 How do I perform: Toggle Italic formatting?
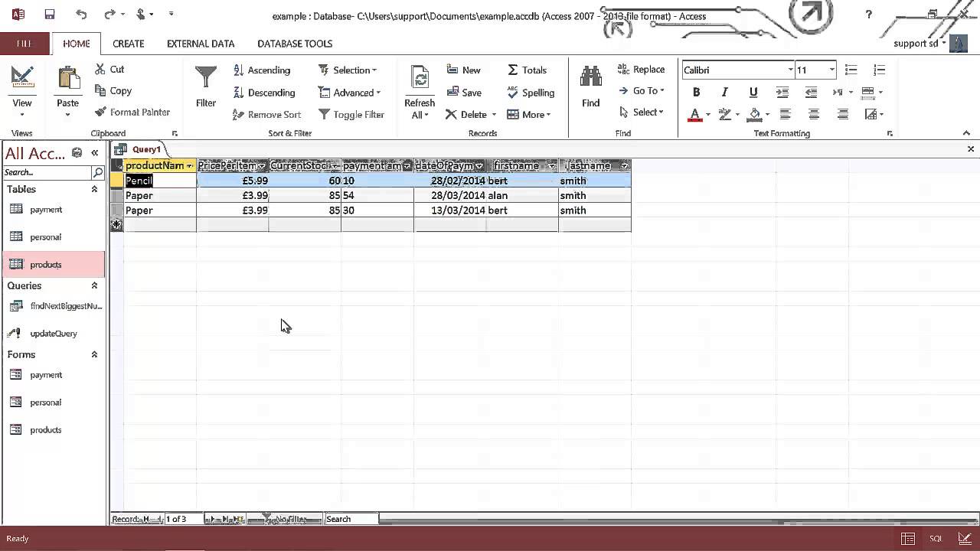click(724, 92)
